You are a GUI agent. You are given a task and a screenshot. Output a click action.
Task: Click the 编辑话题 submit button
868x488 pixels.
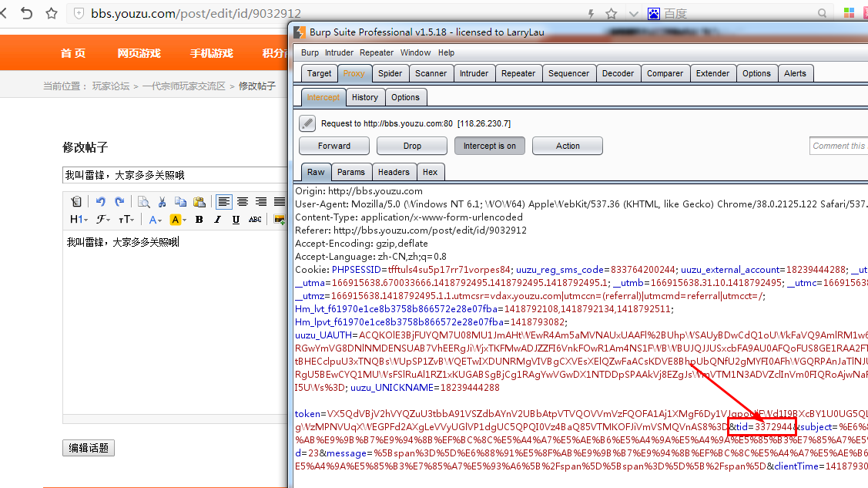[x=89, y=448]
